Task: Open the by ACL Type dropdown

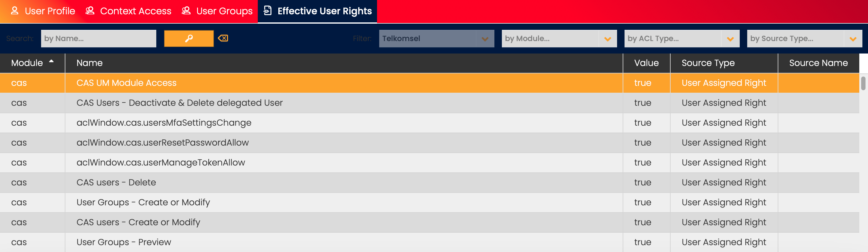Action: (x=730, y=39)
